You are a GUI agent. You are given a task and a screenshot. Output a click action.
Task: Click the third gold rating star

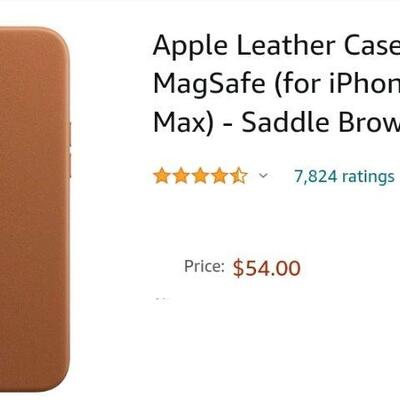[200, 176]
